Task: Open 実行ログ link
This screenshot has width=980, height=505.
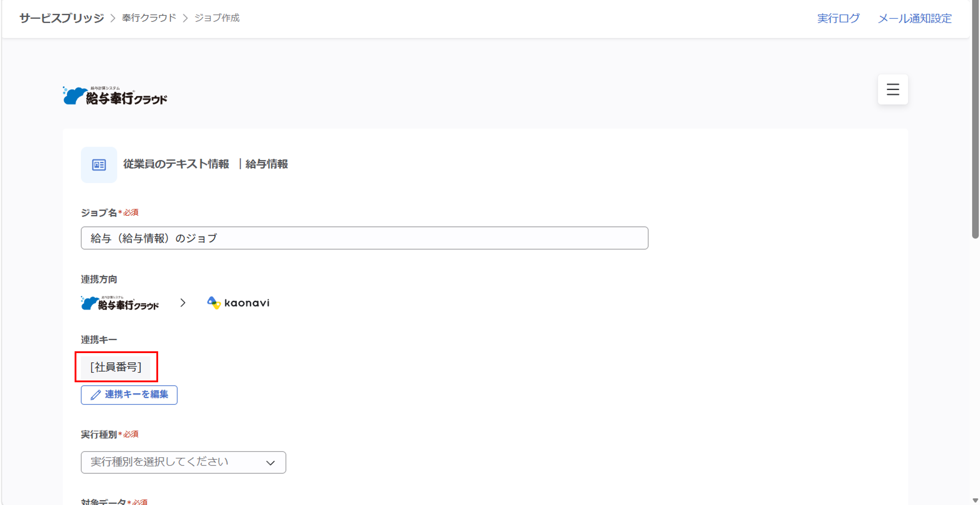Action: click(x=839, y=18)
